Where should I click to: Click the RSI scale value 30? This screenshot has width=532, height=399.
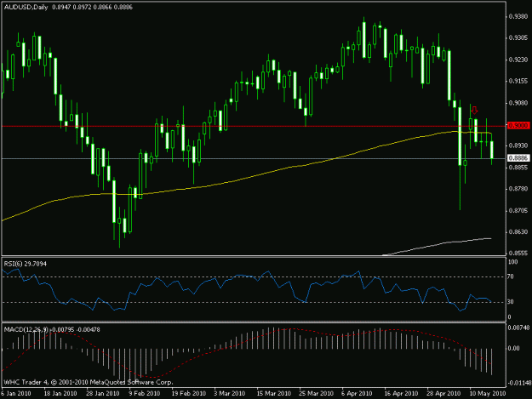pos(511,302)
